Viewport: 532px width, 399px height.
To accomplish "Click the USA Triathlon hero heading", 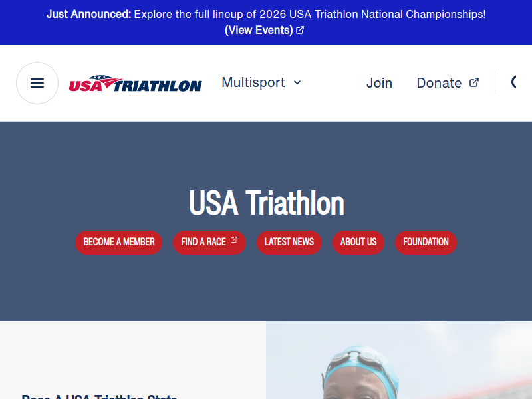I will (266, 203).
